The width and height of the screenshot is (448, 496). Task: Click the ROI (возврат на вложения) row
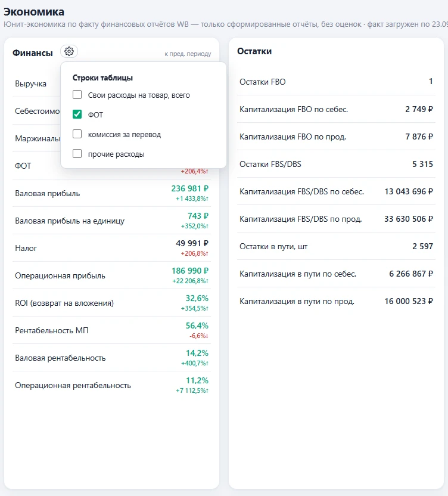point(111,303)
